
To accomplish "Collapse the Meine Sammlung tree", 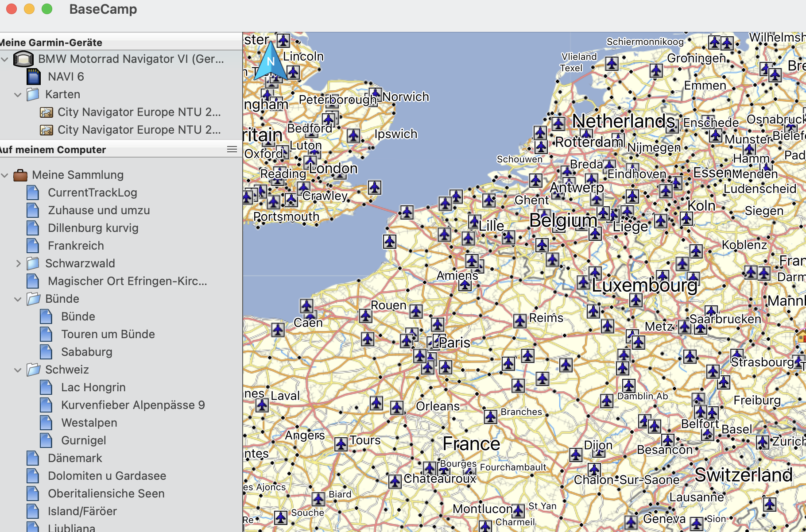I will tap(5, 175).
